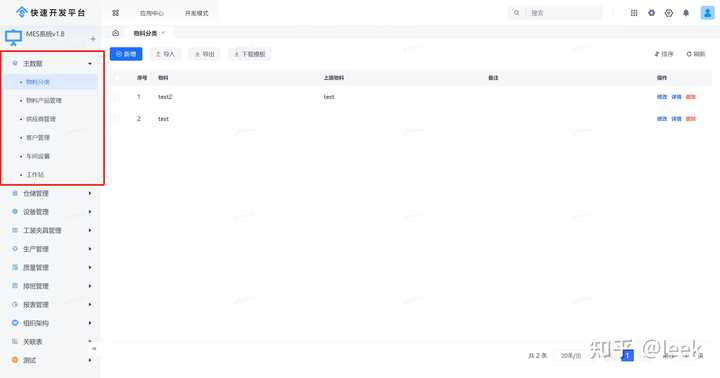Open 供应商管理 in the sidebar
The height and width of the screenshot is (378, 720).
pyautogui.click(x=41, y=119)
